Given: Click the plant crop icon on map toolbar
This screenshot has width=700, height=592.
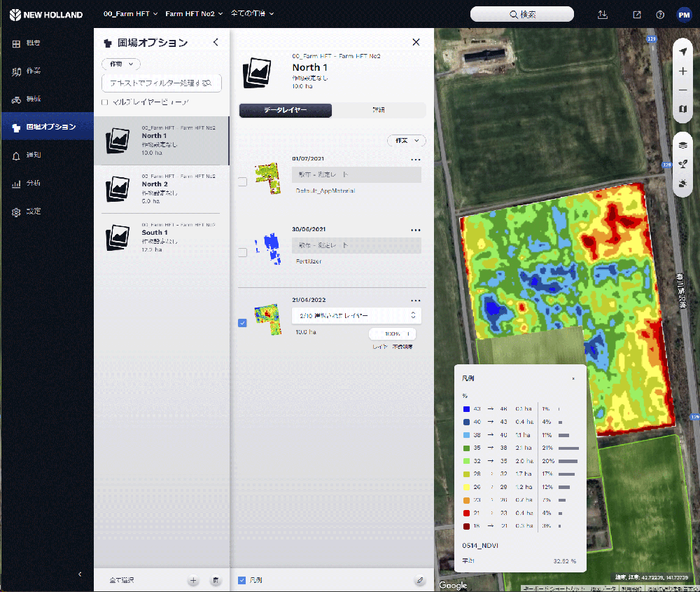Looking at the screenshot, I should pos(682,164).
